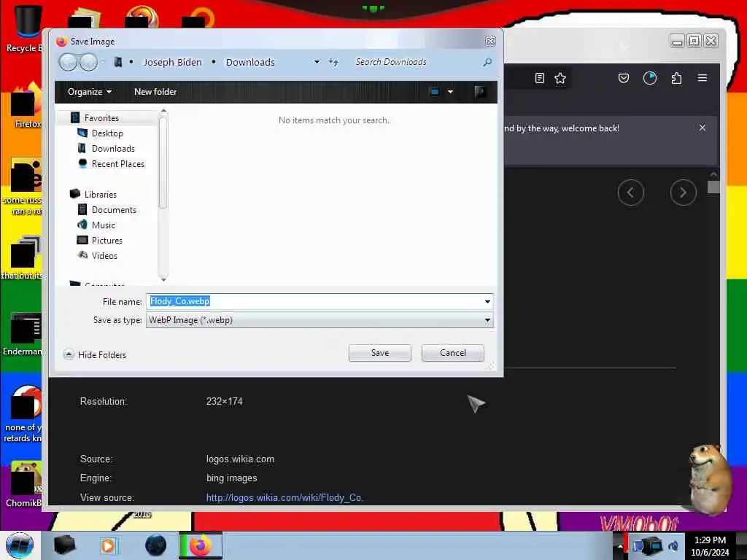747x560 pixels.
Task: Click the Firefox page scrollbar thumb
Action: point(713,187)
